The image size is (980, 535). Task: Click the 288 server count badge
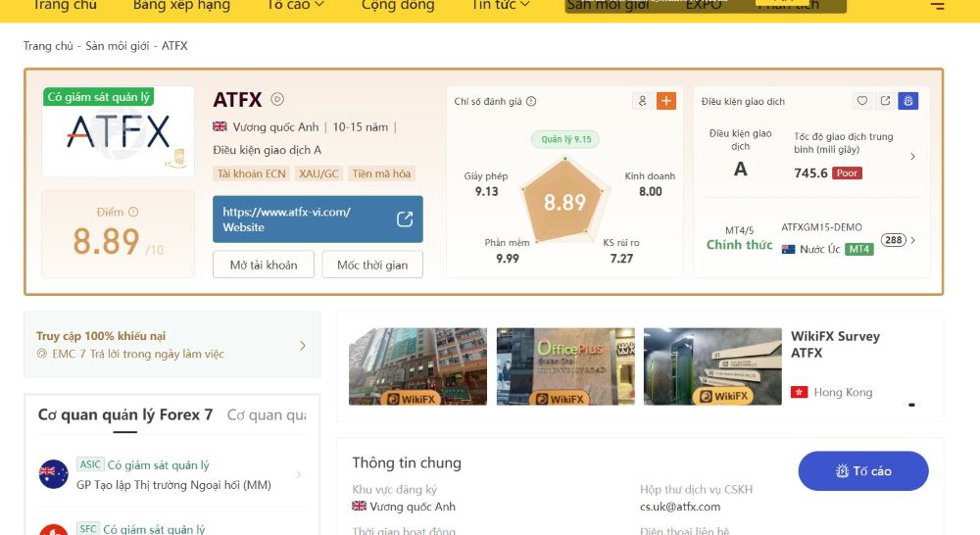tap(893, 240)
